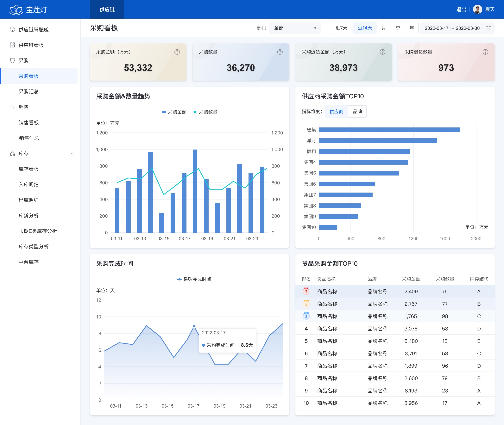Click help icon on 采购退货数量 card
Viewport: 504px width, 425px height.
tap(485, 52)
